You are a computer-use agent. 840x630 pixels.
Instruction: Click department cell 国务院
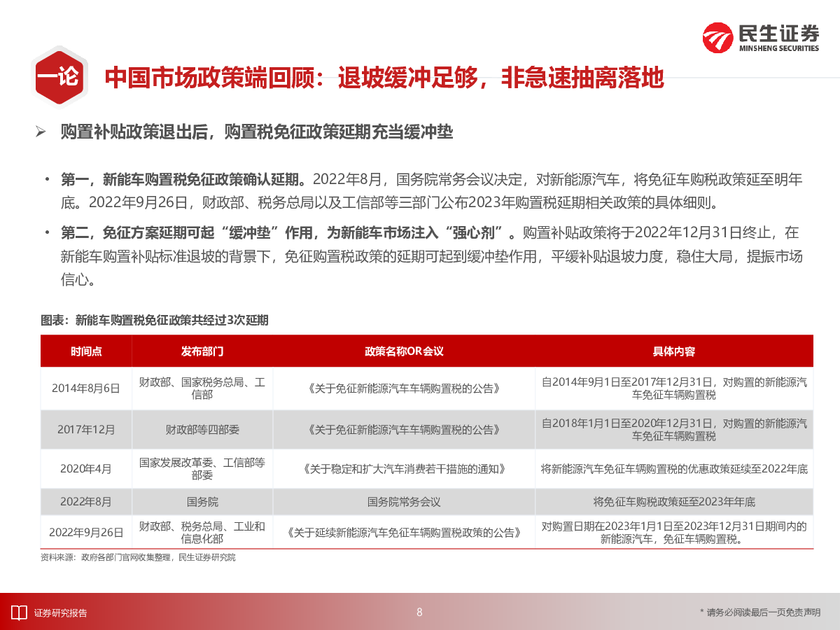[x=202, y=502]
